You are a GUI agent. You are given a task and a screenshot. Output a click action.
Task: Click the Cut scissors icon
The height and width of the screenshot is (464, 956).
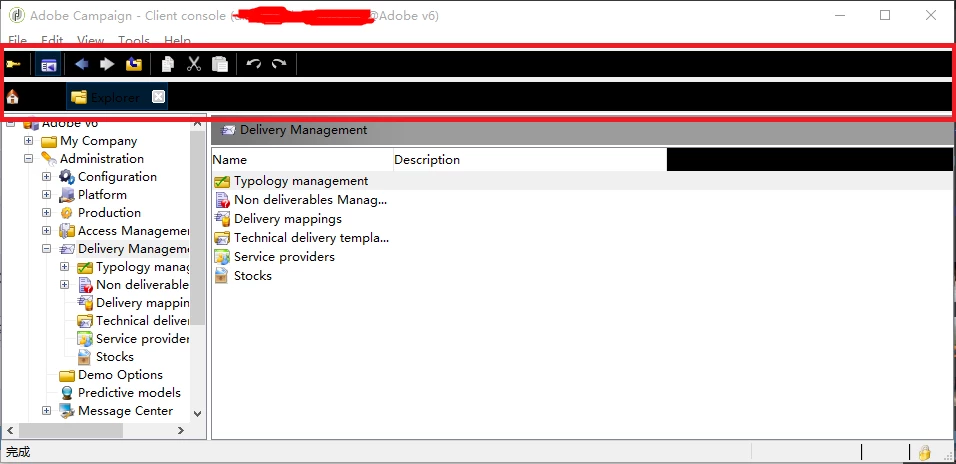click(x=194, y=64)
